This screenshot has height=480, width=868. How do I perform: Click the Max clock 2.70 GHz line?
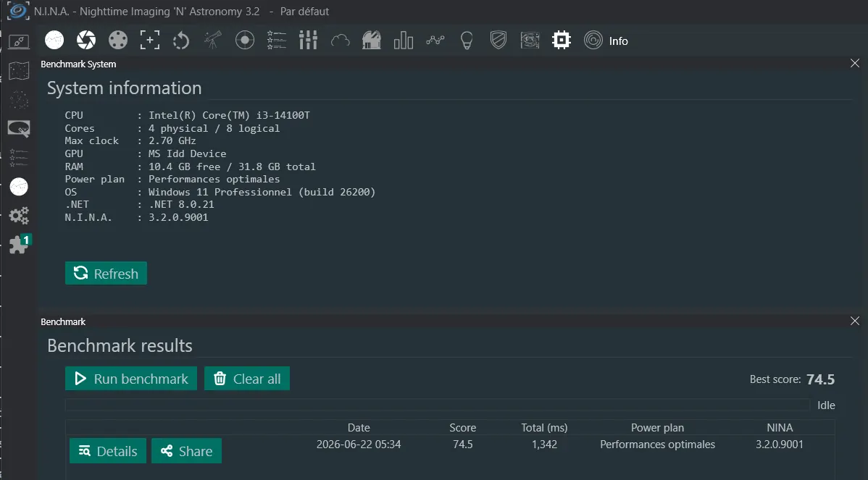click(x=130, y=141)
